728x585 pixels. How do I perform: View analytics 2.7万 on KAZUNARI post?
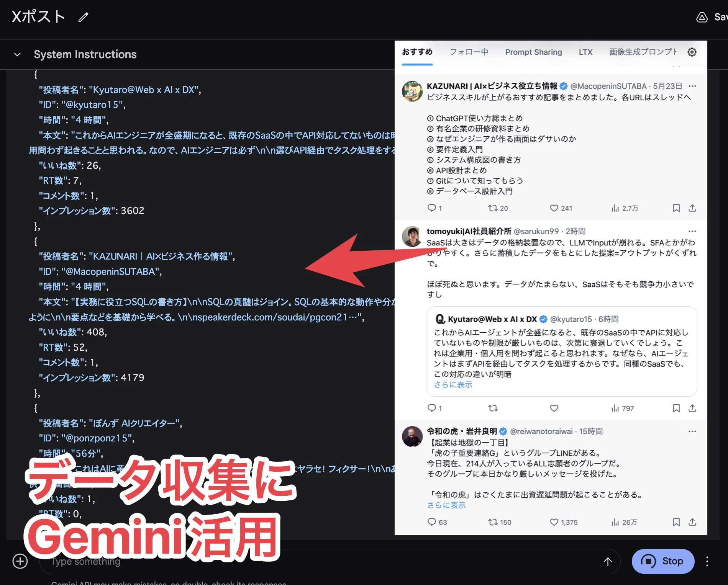(625, 208)
